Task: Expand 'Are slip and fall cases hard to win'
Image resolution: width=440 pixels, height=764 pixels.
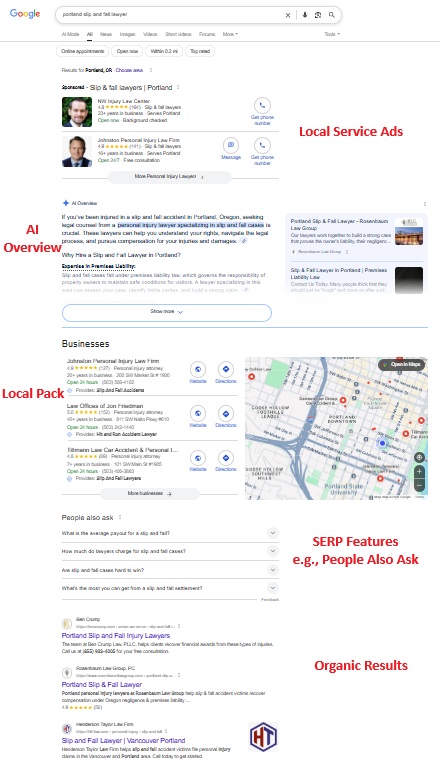Action: click(170, 570)
